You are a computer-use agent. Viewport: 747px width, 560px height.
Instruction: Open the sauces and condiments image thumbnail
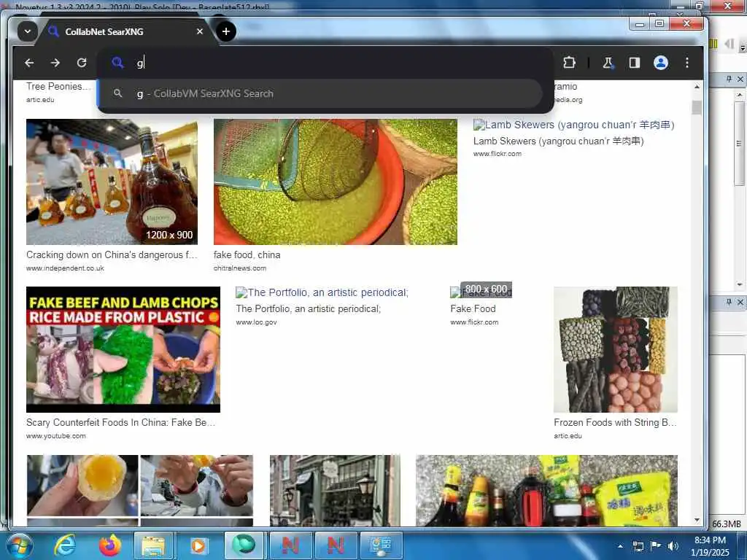tap(546, 491)
